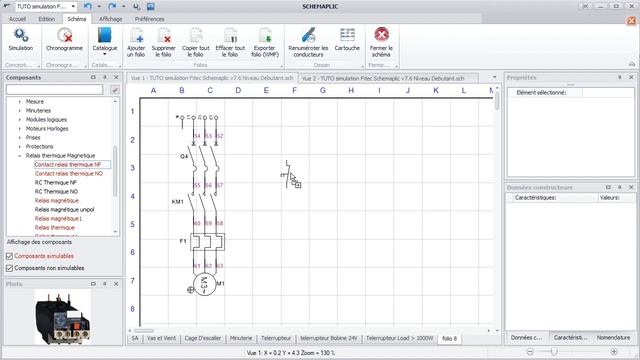The image size is (640, 360).
Task: Float the Photo panel window icon
Action: [x=93, y=284]
